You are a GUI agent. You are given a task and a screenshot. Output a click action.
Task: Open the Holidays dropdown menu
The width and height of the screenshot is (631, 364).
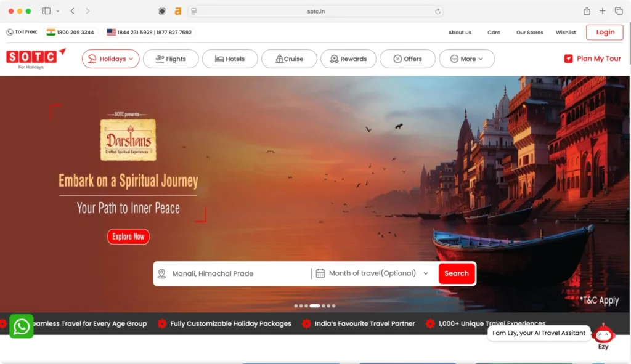pos(110,59)
